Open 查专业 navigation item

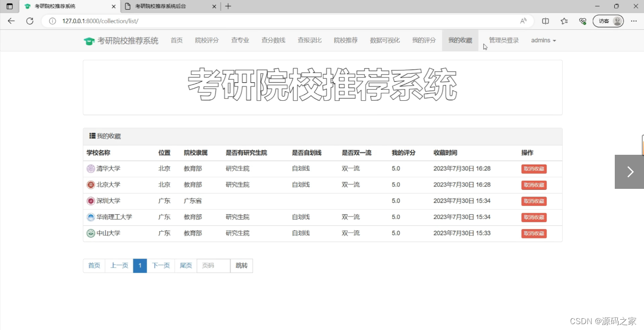tap(240, 40)
